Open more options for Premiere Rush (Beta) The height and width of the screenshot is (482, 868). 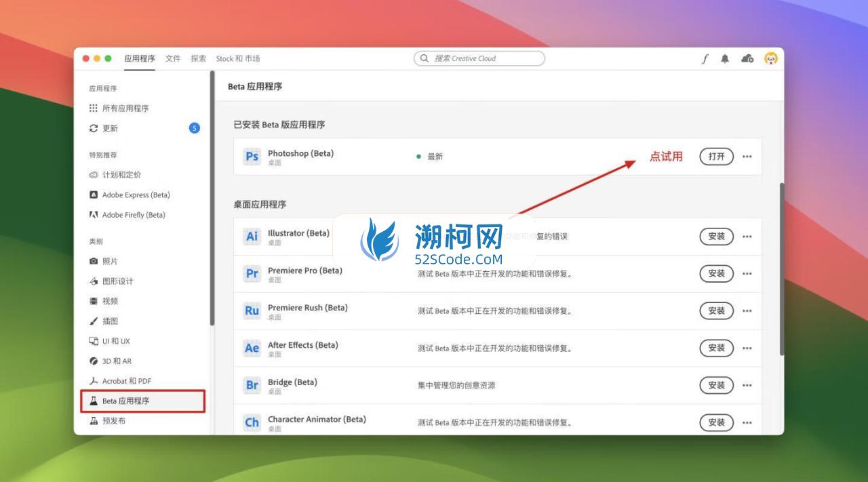747,311
